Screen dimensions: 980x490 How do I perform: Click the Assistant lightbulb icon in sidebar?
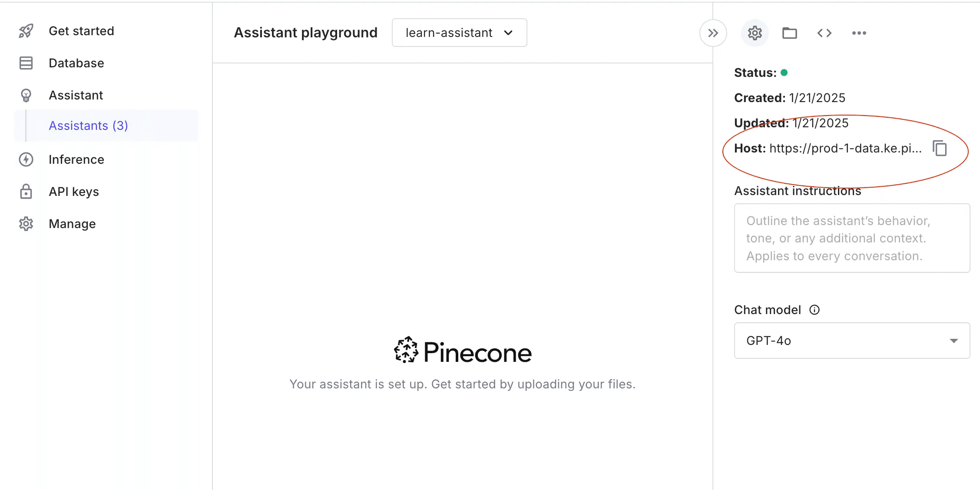coord(26,95)
